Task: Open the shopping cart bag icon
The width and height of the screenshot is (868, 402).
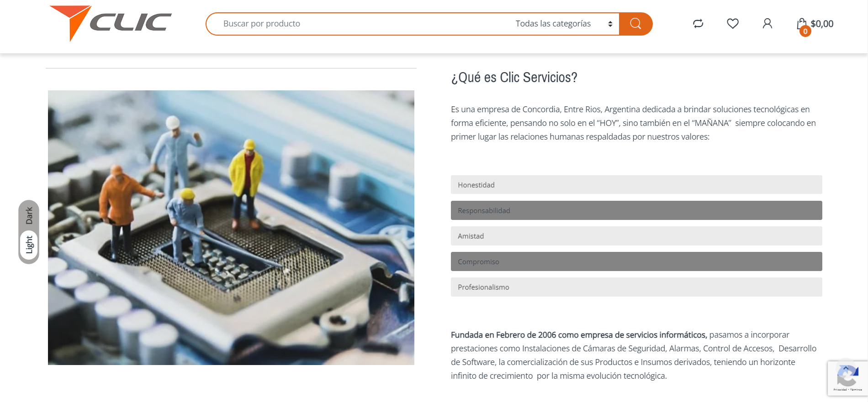Action: (802, 23)
